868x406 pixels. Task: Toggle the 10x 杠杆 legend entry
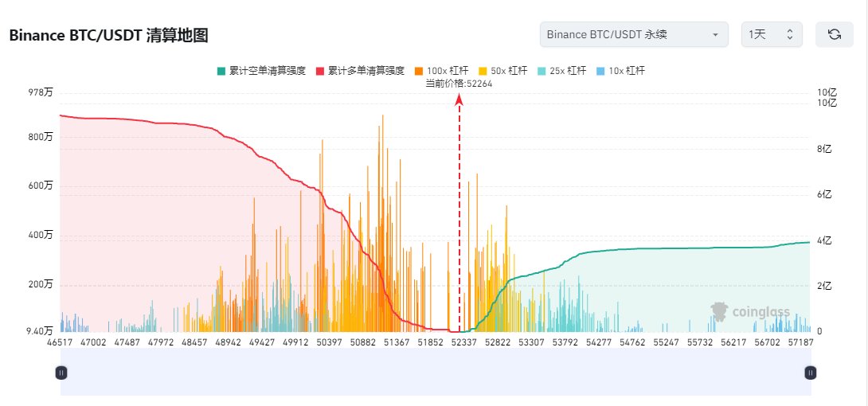tap(620, 71)
